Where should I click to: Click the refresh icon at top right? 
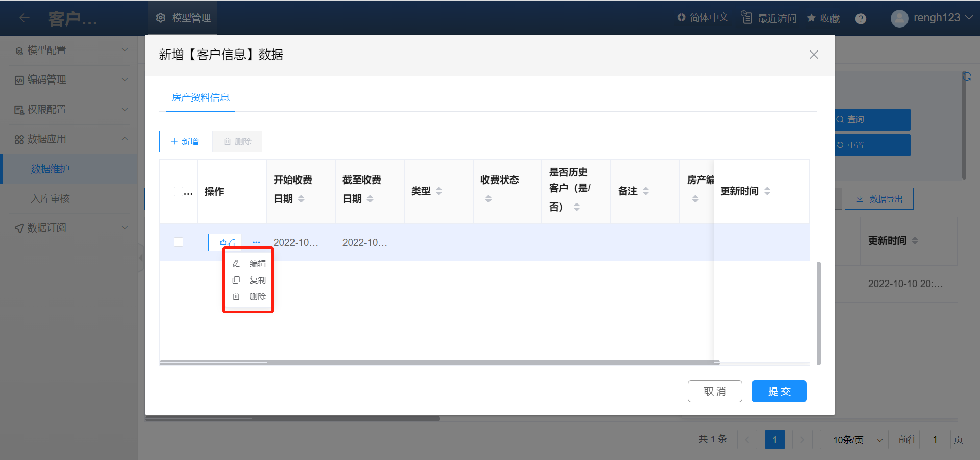[x=966, y=76]
